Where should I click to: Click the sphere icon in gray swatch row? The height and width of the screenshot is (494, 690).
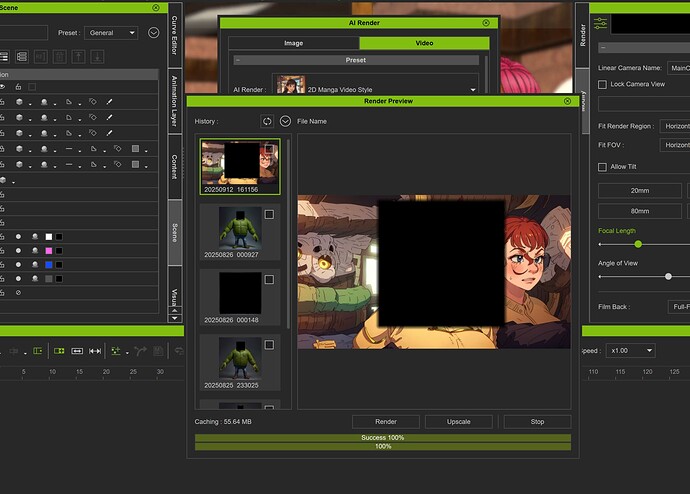(35, 279)
